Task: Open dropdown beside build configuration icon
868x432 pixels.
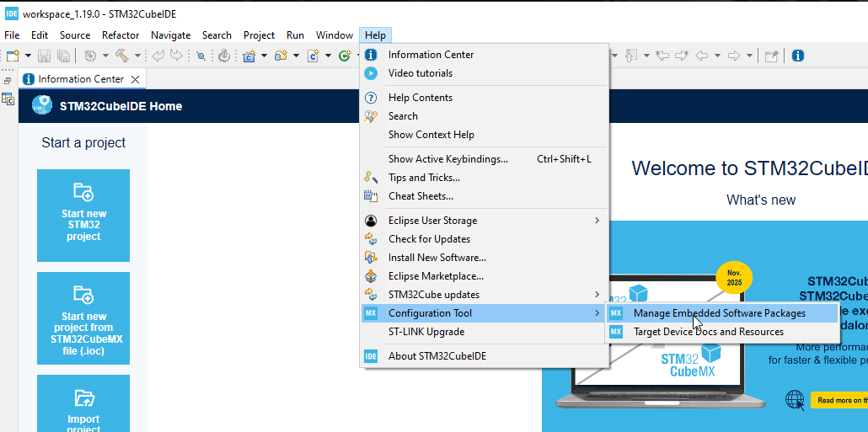Action: pos(105,56)
